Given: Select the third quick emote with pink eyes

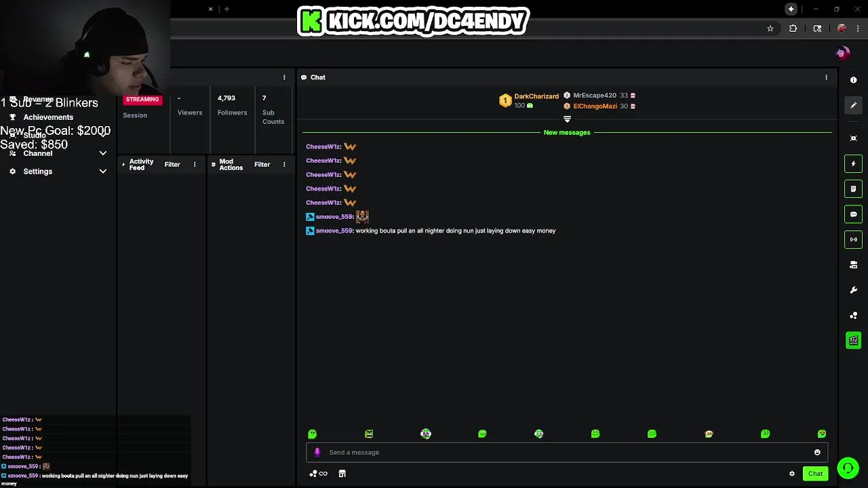Looking at the screenshot, I should (425, 434).
